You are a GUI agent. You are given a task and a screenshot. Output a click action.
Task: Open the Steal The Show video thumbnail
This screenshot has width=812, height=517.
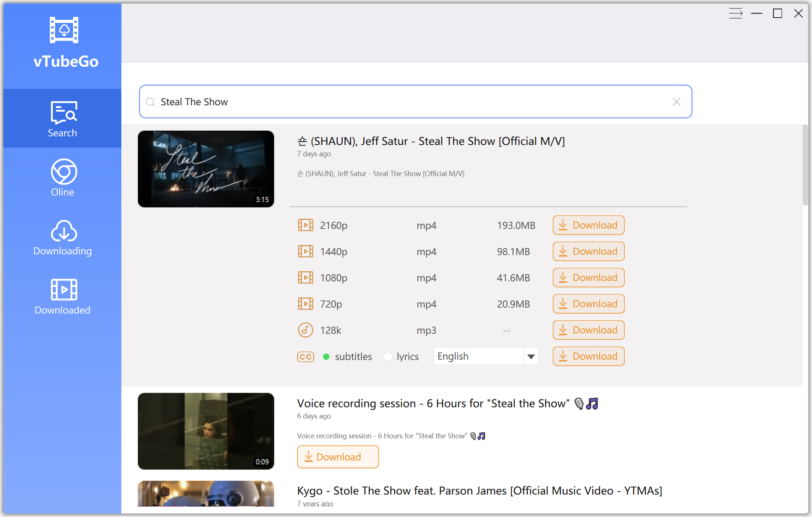point(206,169)
